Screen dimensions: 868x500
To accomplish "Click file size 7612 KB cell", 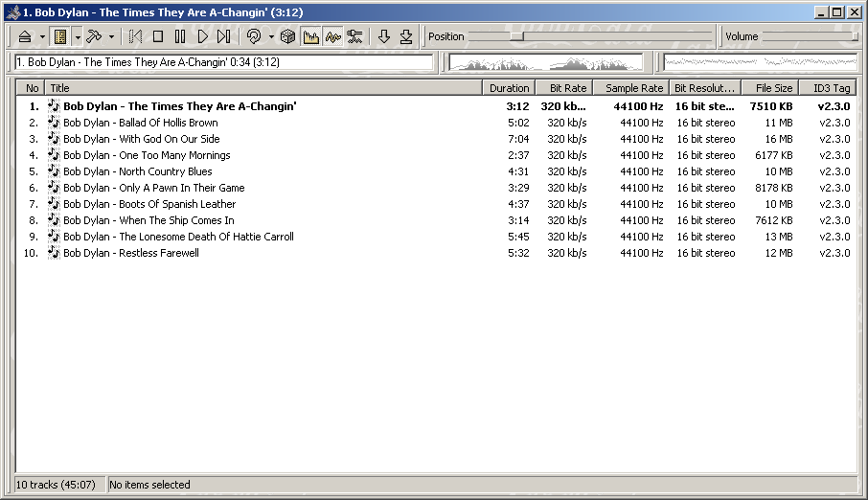I will point(773,220).
